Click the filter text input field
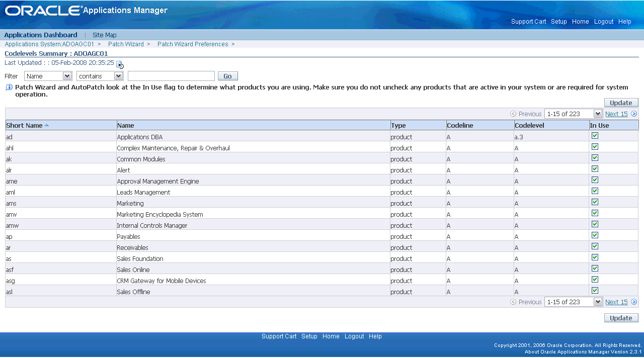Viewport: 644px width, 358px height. pos(171,76)
